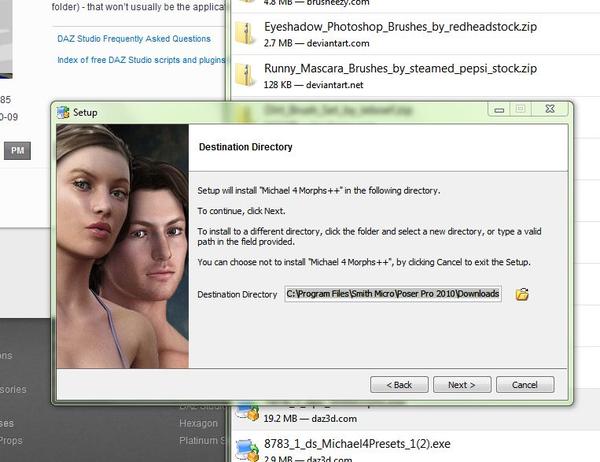Cancel the Michael 4 Morphs++ setup
The image size is (600, 462).
[525, 385]
